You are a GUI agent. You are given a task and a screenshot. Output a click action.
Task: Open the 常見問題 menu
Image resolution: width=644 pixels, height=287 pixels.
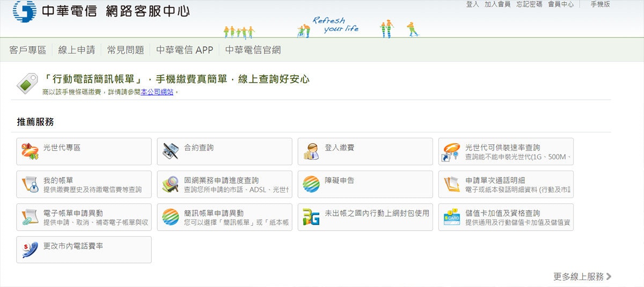126,50
